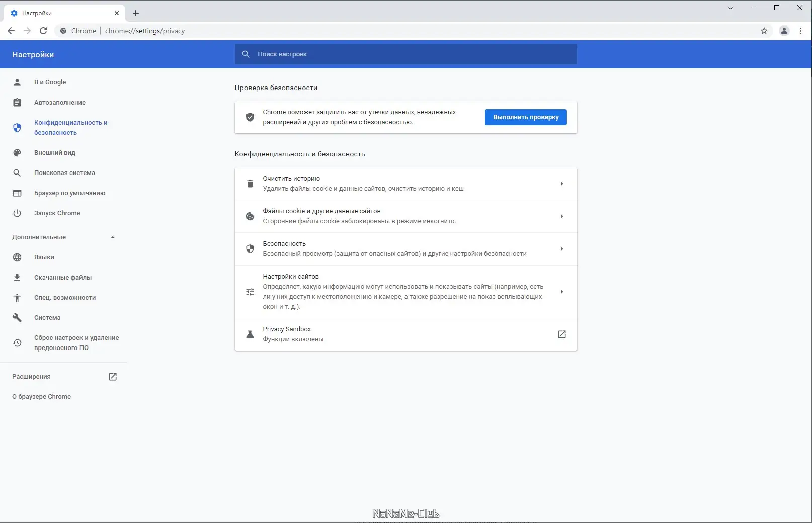Click the clipboard icon for Автозаполнение
Image resolution: width=812 pixels, height=523 pixels.
17,102
